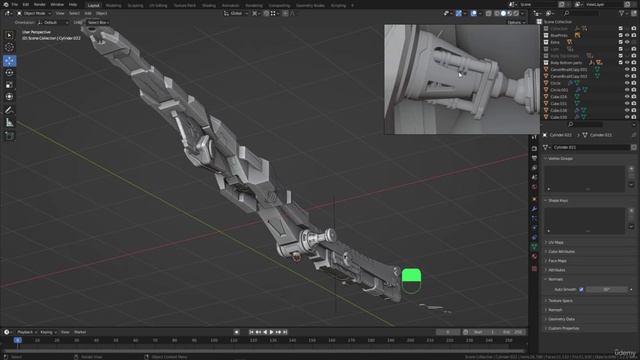640x360 pixels.
Task: Expand the Color Attributes panel
Action: click(561, 251)
